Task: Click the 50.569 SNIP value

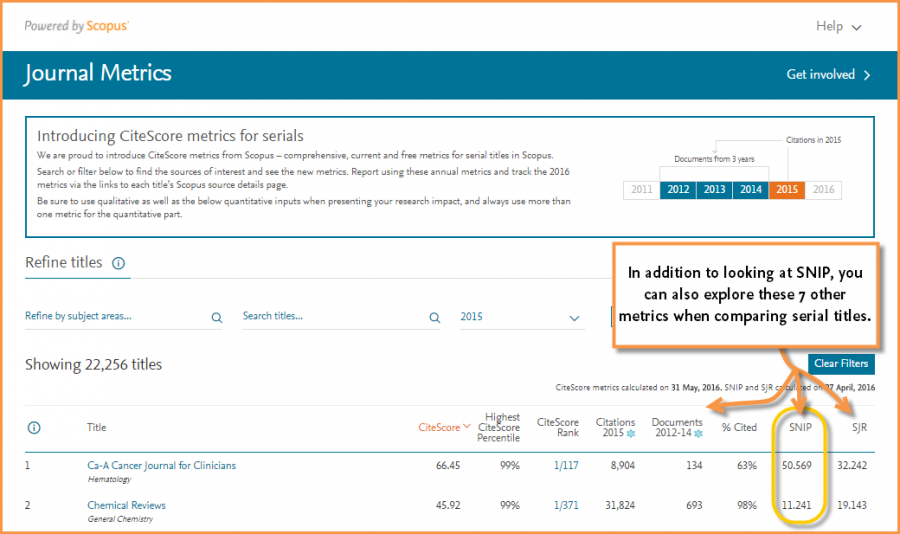Action: coord(797,466)
